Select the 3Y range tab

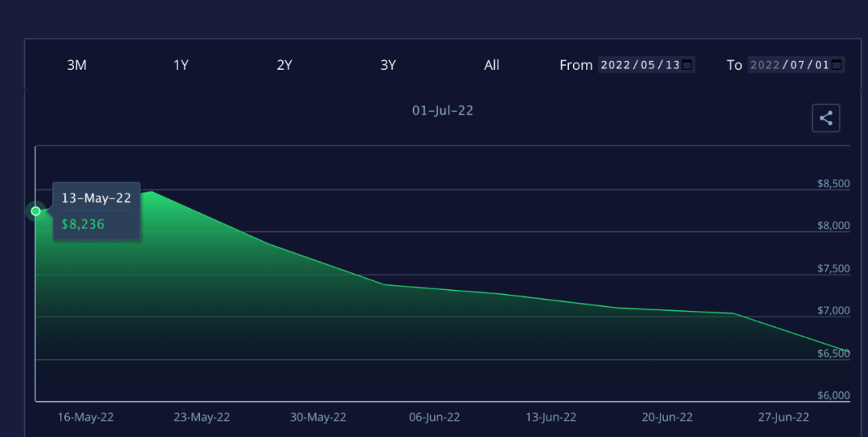(388, 65)
